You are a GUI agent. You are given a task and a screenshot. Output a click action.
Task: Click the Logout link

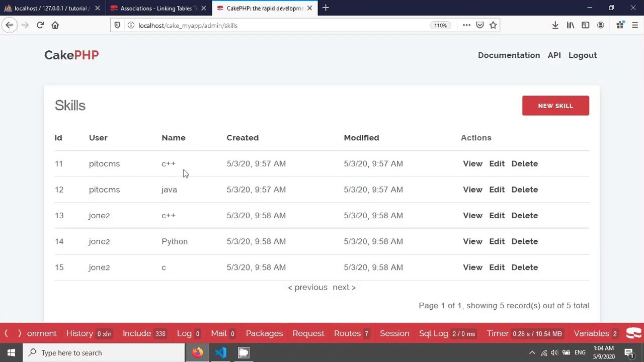point(583,55)
